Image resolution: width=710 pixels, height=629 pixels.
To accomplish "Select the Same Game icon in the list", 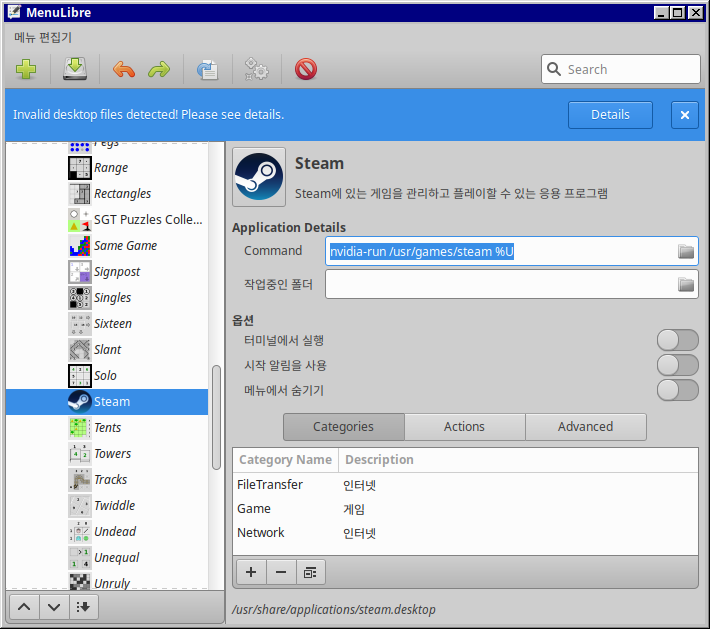I will click(x=80, y=246).
